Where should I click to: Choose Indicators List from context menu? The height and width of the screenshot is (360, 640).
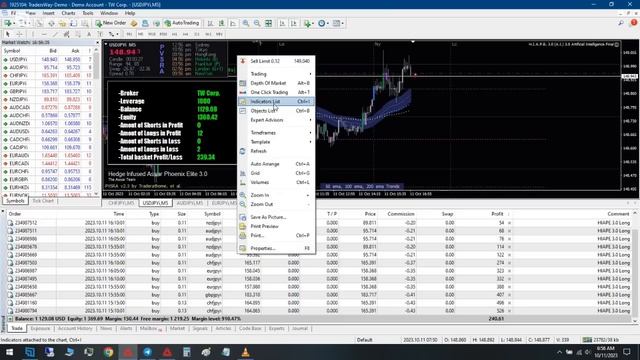point(276,101)
